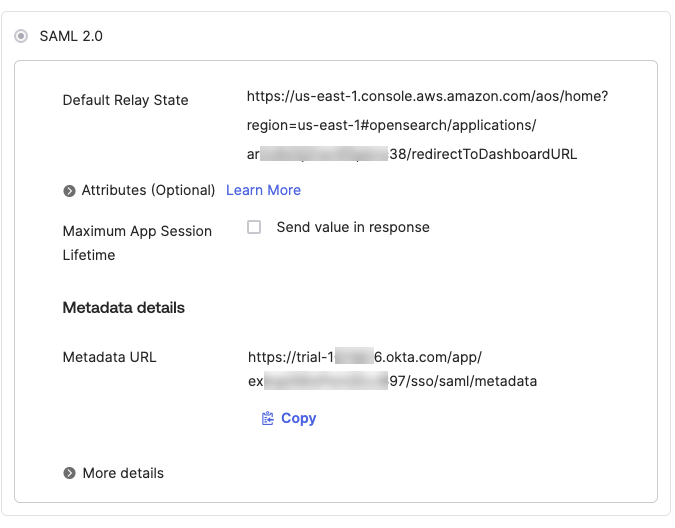Expand the More details arrow icon
The height and width of the screenshot is (528, 675).
coord(69,473)
